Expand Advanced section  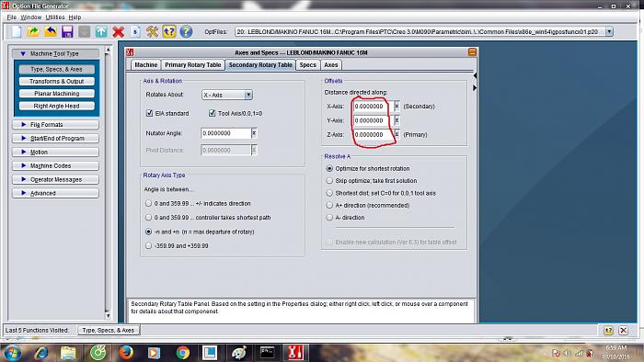tap(55, 193)
